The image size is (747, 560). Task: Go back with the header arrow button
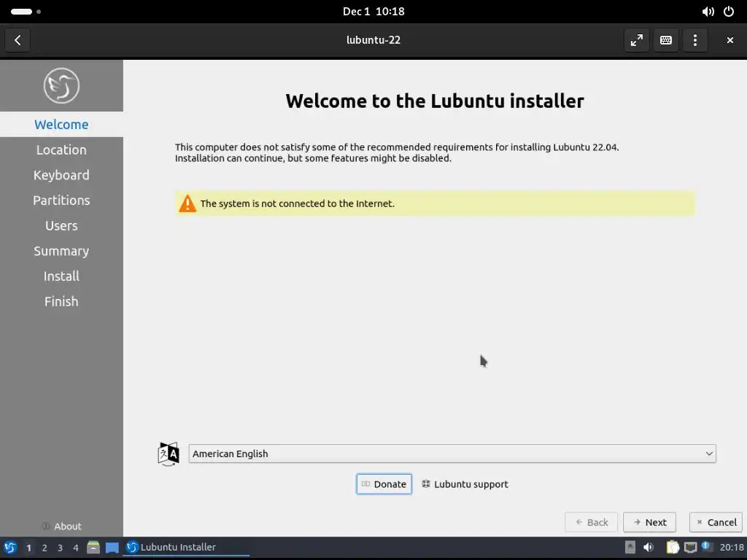pos(18,40)
